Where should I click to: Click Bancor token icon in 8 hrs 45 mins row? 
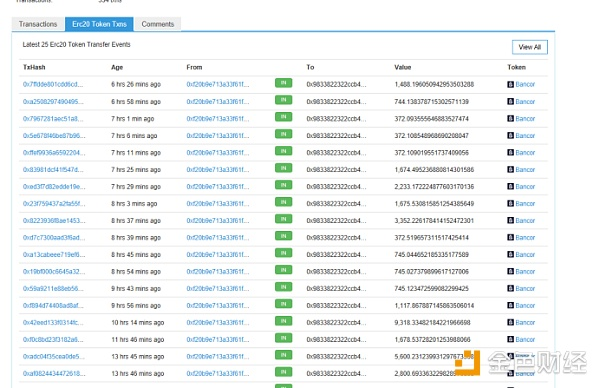pos(510,254)
